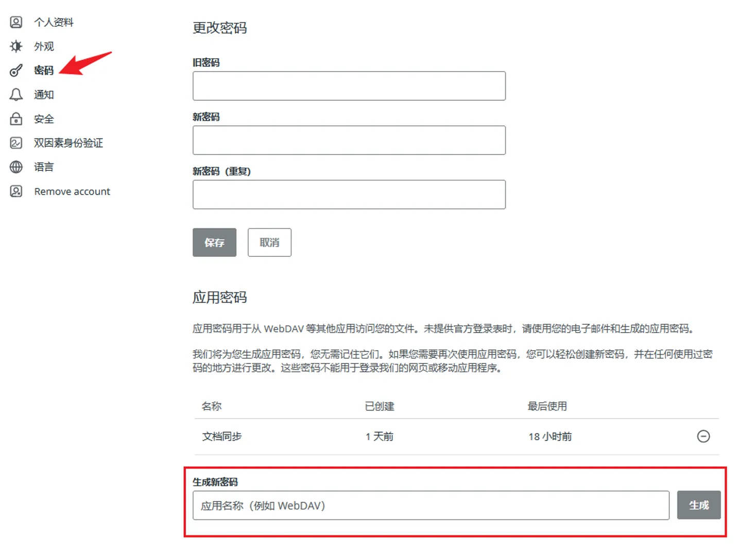
Task: Click the 名称 column header
Action: 212,406
